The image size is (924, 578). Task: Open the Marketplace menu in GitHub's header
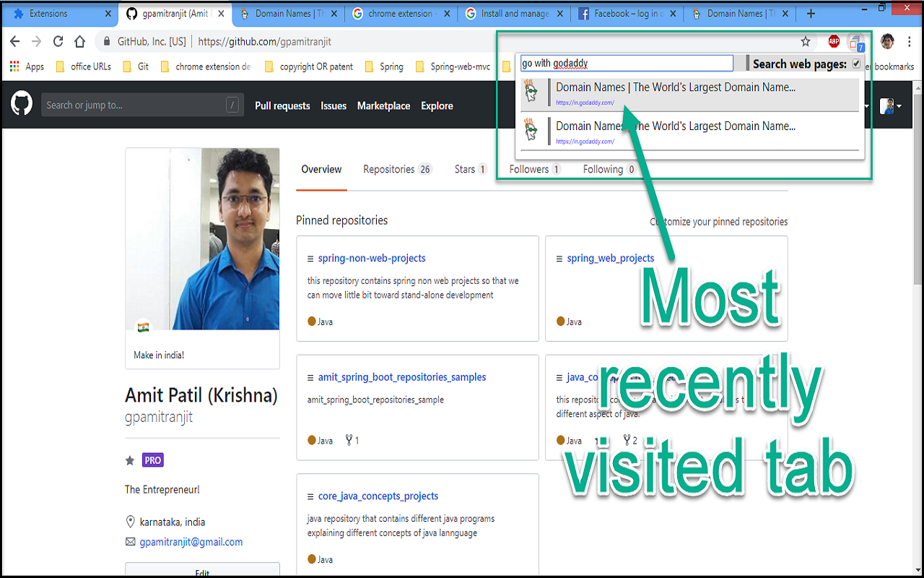click(x=383, y=105)
